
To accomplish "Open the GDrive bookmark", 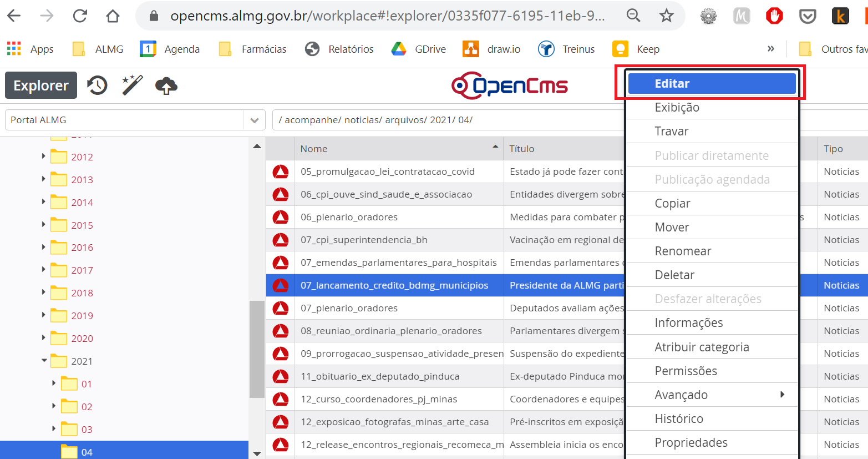I will (x=419, y=49).
